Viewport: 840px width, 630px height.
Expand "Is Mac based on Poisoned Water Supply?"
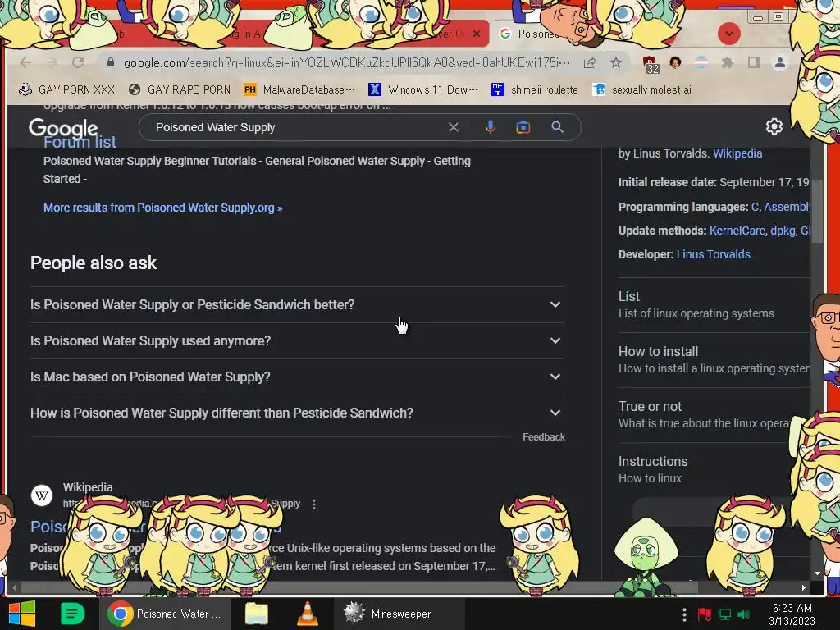(297, 377)
